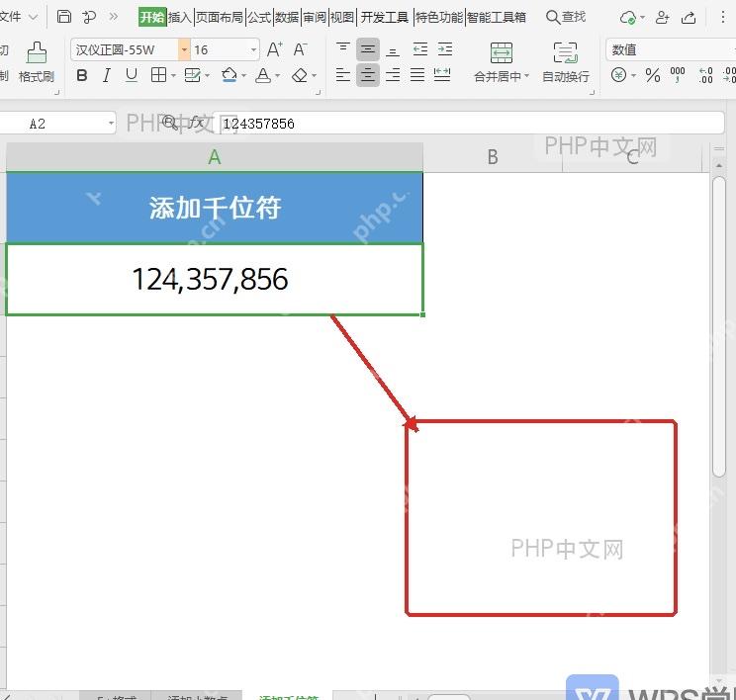Click the cell style icon
Image resolution: width=736 pixels, height=700 pixels.
tap(193, 75)
